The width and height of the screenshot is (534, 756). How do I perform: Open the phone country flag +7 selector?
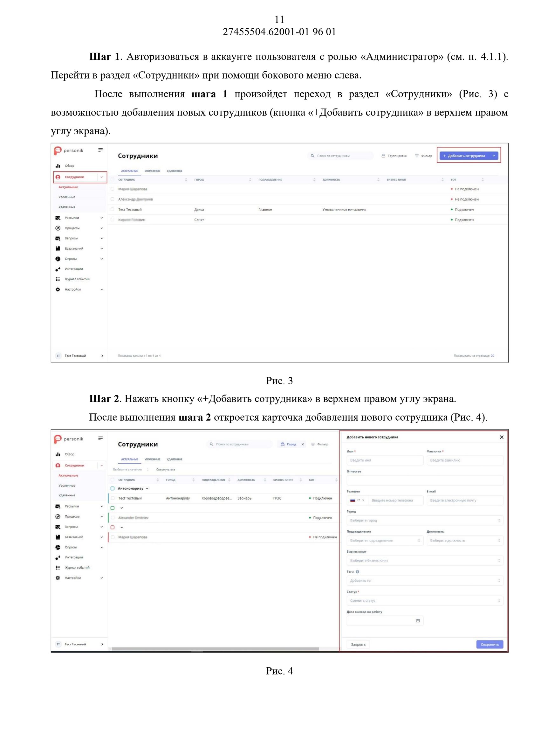coord(357,500)
